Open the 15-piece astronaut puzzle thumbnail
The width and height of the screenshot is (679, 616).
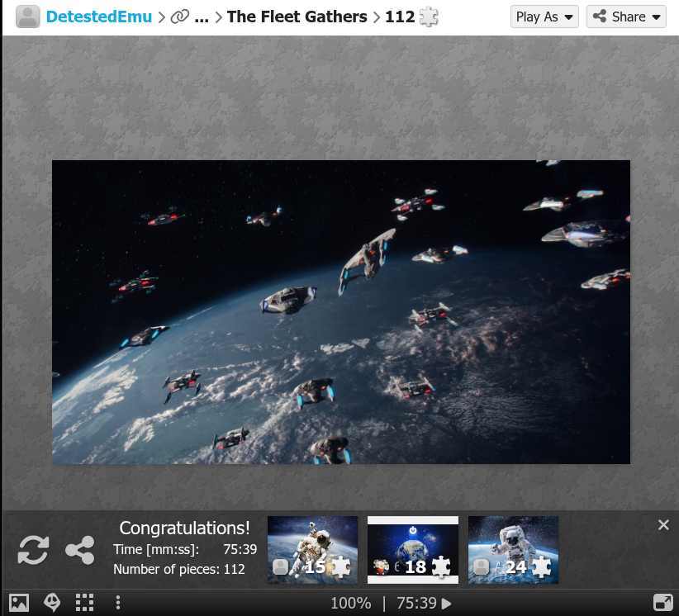pyautogui.click(x=312, y=550)
